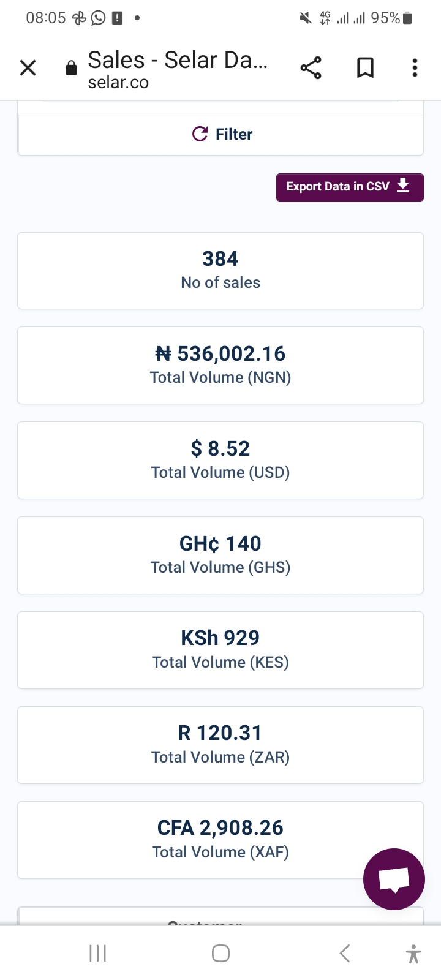Viewport: 441px width, 980px height.
Task: Open Android recent apps button
Action: (x=98, y=953)
